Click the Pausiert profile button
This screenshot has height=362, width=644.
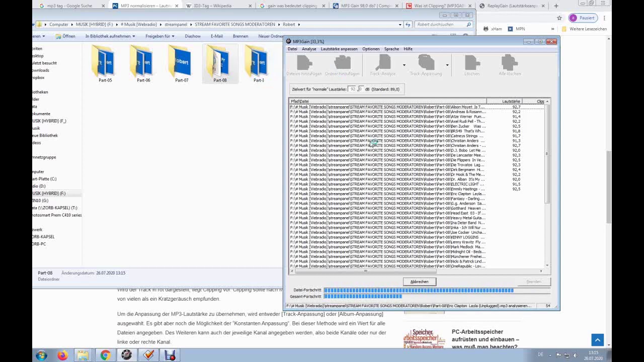tap(583, 18)
